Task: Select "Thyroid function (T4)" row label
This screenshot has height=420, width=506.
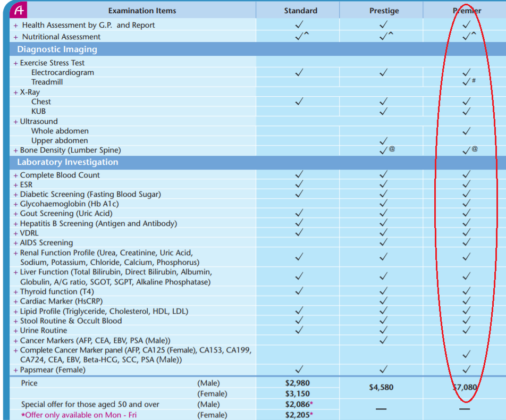Action: point(57,291)
